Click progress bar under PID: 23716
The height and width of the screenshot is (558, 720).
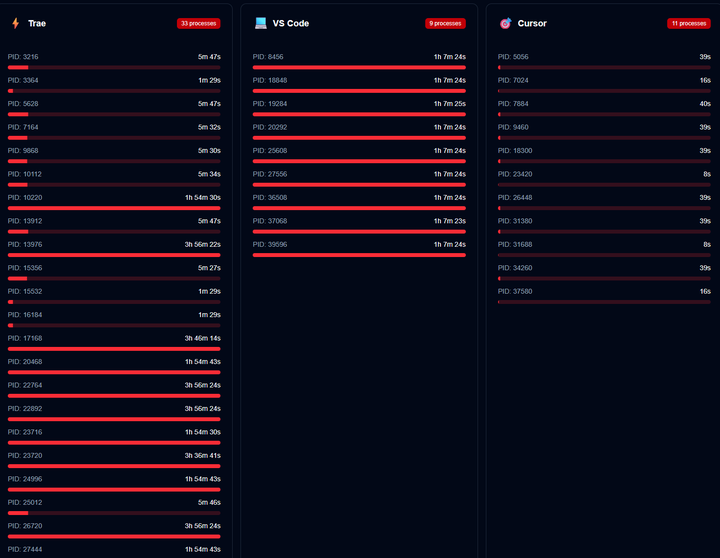pos(114,443)
